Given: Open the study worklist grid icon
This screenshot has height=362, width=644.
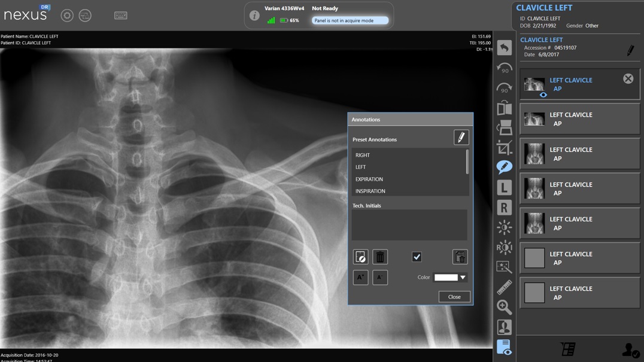Looking at the screenshot, I should (568, 349).
